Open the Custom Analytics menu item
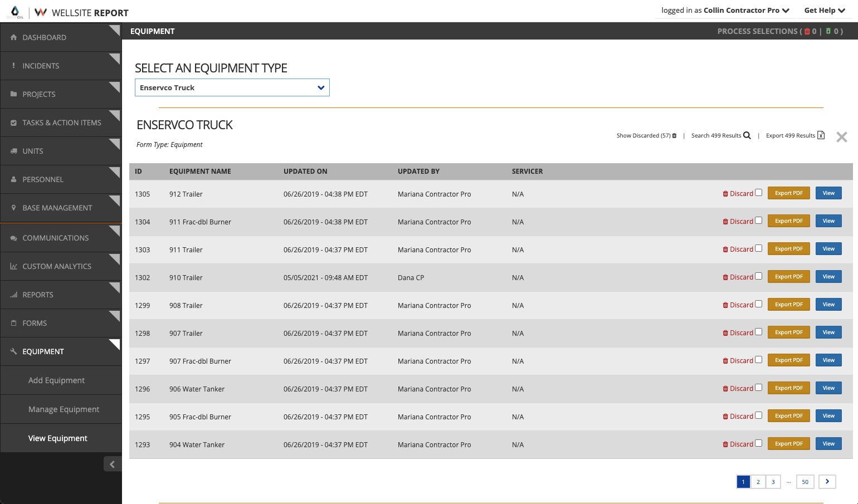The height and width of the screenshot is (504, 858). click(x=61, y=266)
